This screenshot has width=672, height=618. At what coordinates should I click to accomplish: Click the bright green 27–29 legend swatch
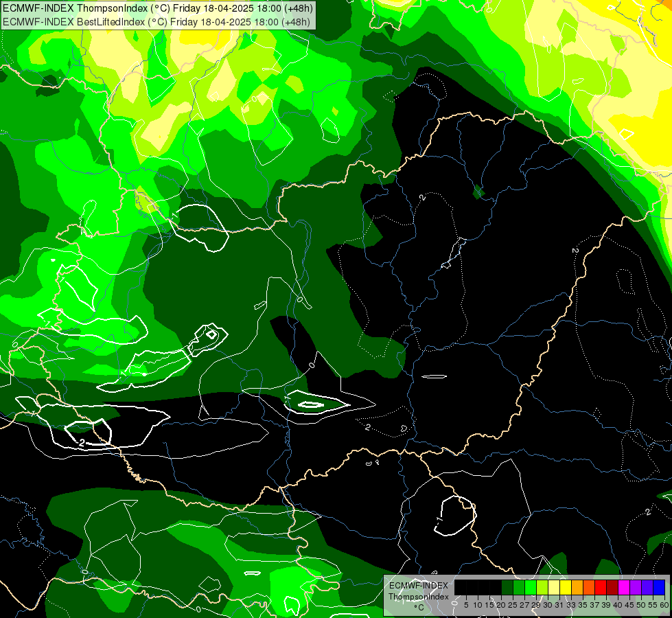(531, 587)
